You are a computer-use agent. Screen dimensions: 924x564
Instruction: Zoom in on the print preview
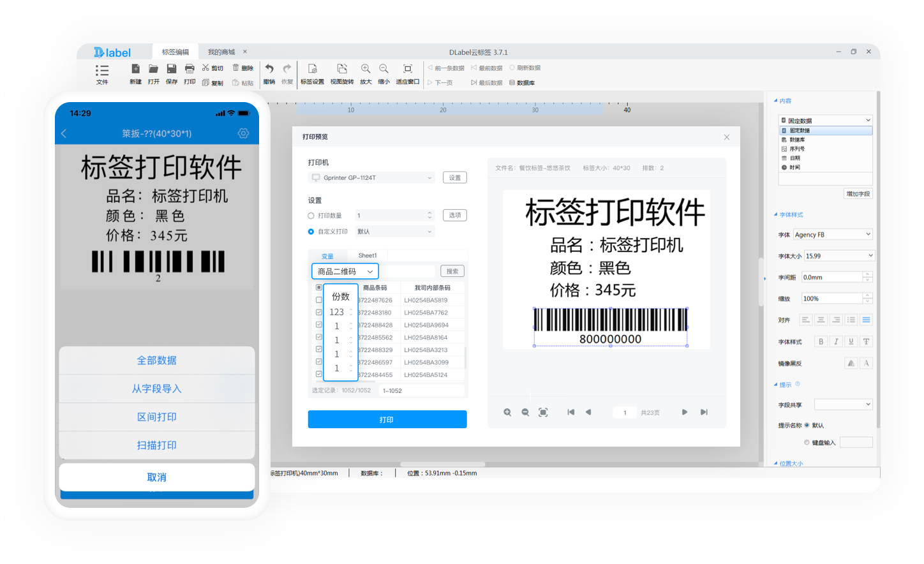507,413
